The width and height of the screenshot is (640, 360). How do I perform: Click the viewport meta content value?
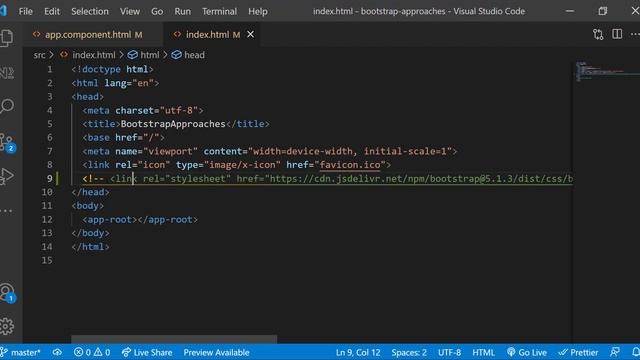[x=349, y=151]
